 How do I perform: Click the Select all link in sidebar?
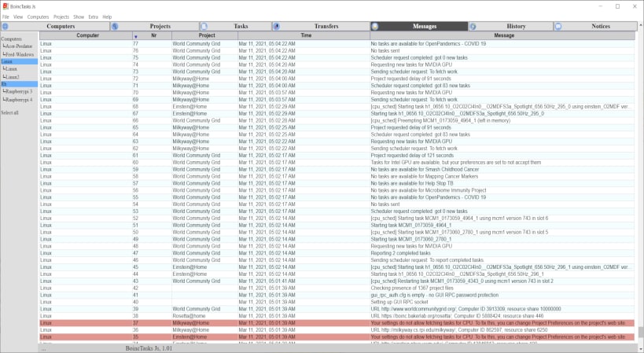point(10,112)
